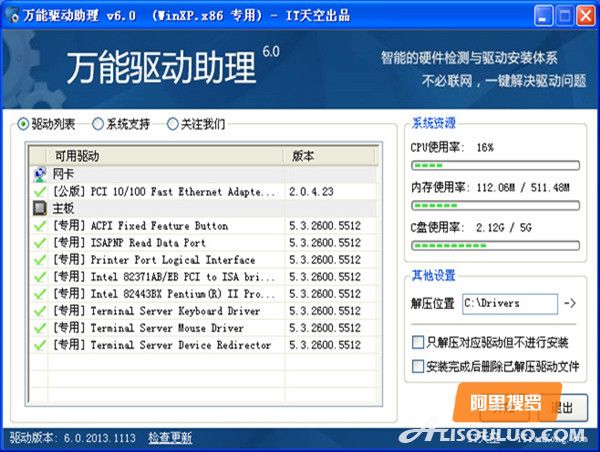
Task: Click checkmark beside Intel 82443BX Pentium II
Action: [40, 294]
